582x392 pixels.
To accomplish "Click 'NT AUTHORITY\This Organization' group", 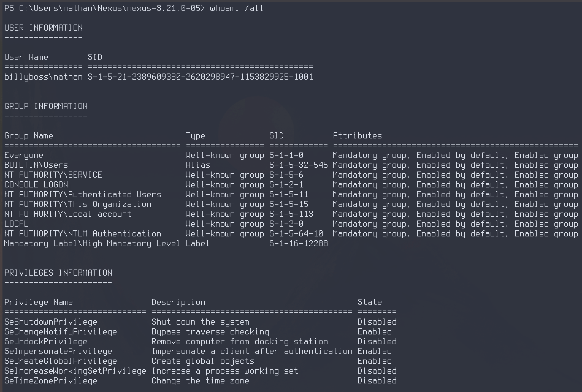I will 78,204.
